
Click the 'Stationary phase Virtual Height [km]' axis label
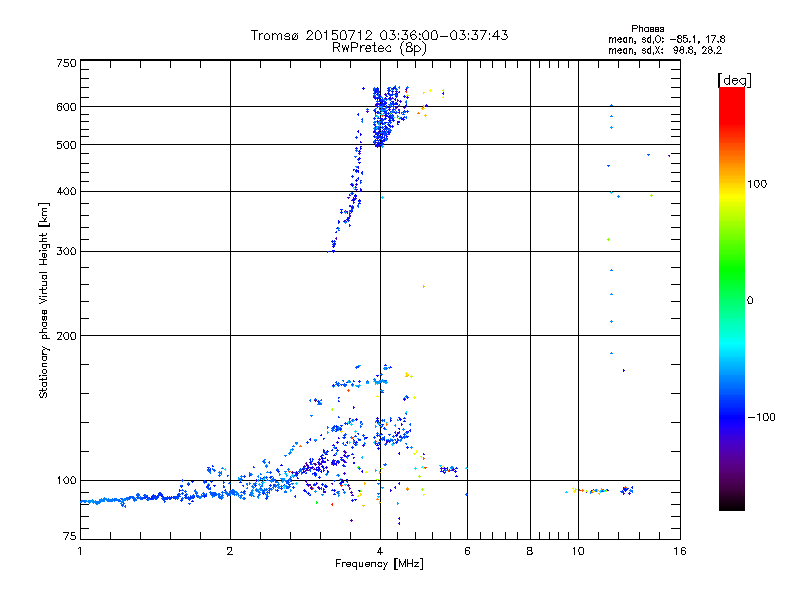[x=44, y=300]
